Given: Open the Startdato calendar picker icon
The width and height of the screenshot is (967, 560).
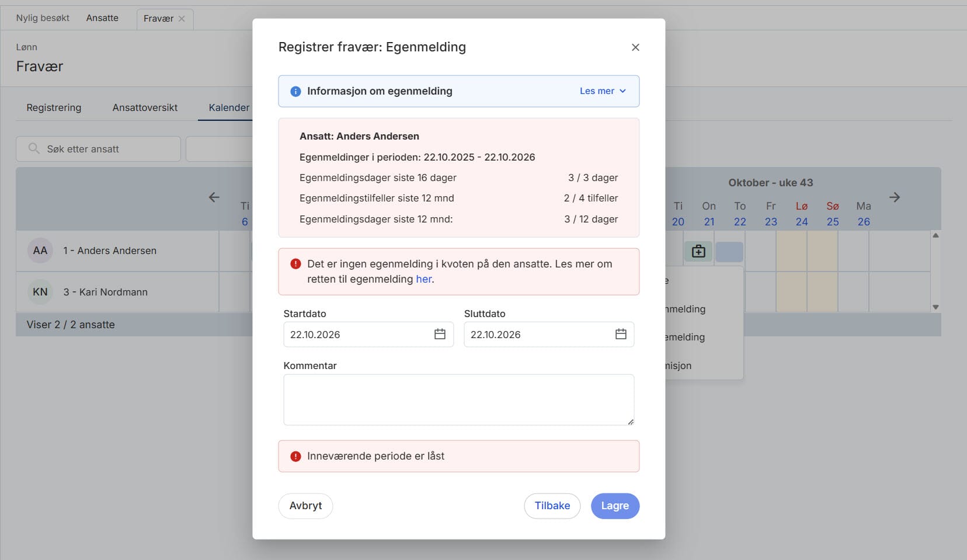Looking at the screenshot, I should (440, 334).
